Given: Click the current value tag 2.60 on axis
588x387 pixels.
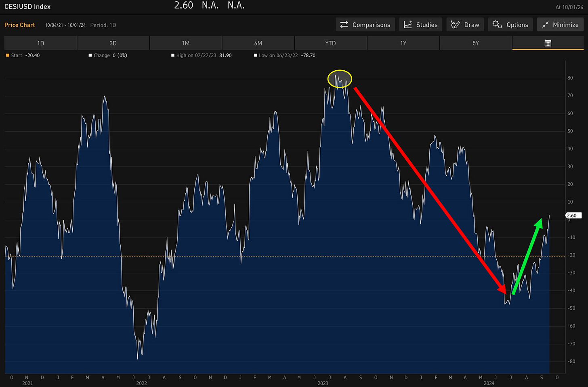Looking at the screenshot, I should click(x=573, y=215).
